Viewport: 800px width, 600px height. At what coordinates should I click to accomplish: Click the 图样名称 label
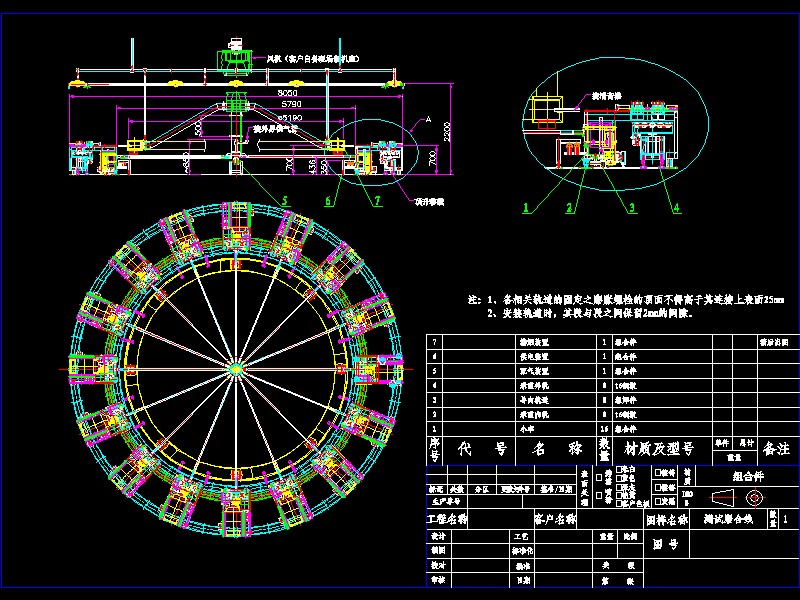pos(667,520)
